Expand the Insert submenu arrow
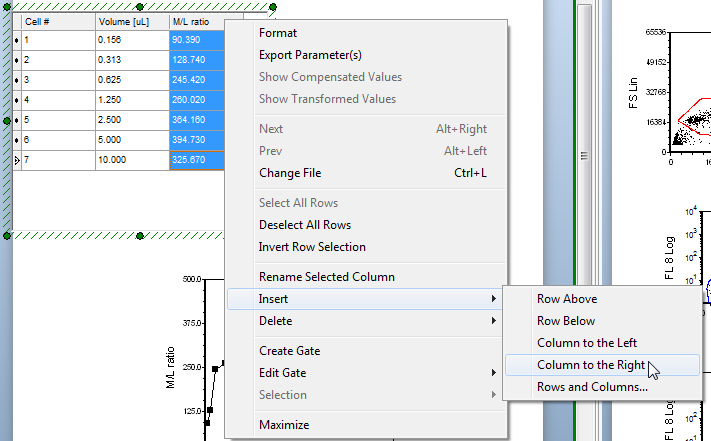Screen dimensions: 711x441 (x=493, y=299)
